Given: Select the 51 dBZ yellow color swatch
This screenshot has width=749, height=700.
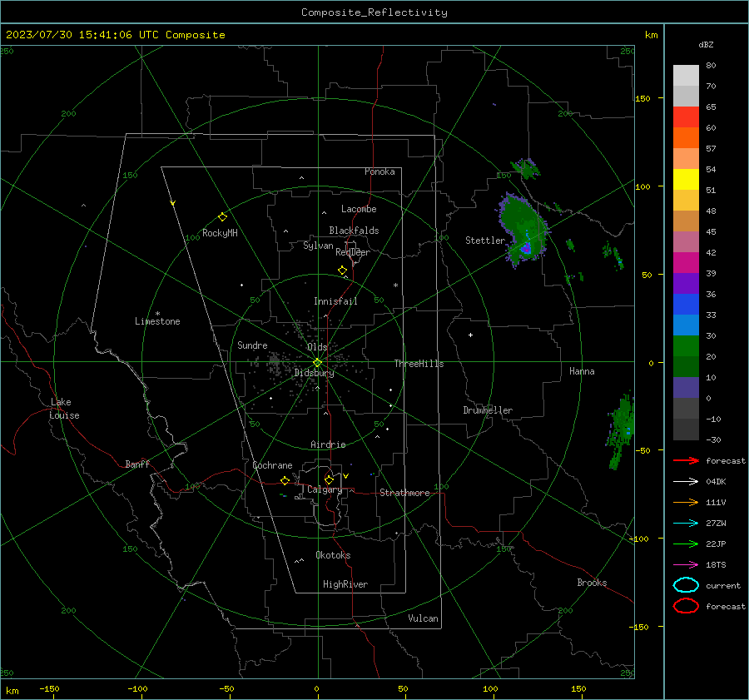Looking at the screenshot, I should [x=686, y=179].
